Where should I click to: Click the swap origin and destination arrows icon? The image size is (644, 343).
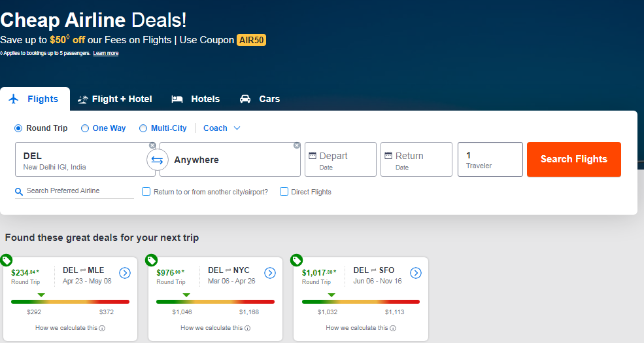coord(157,160)
